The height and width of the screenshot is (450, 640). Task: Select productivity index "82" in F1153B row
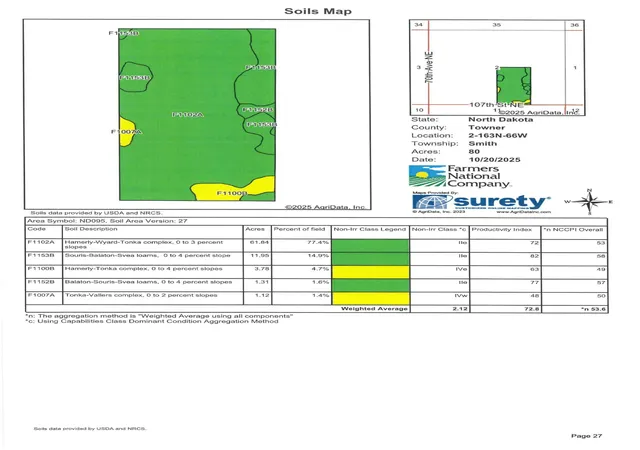[535, 256]
